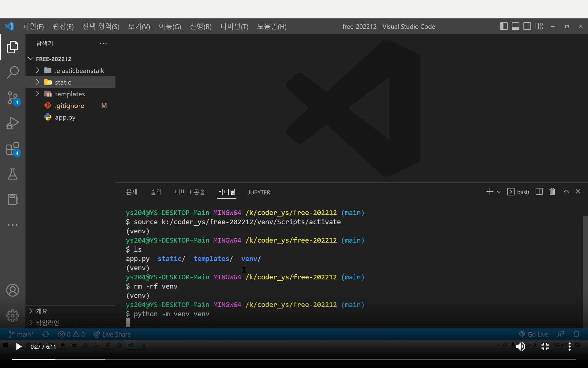Seek on the video progress bar
The width and height of the screenshot is (588, 368).
tap(294, 359)
